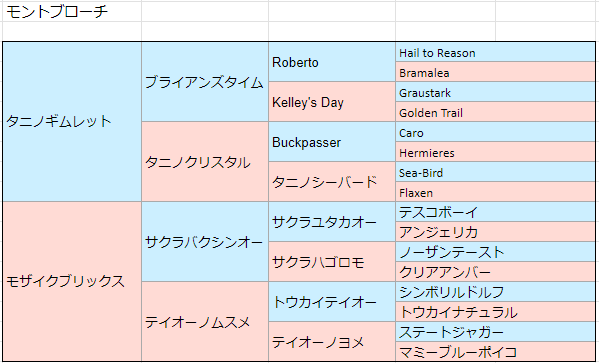
Task: Click the Roberto cell
Action: [x=332, y=62]
